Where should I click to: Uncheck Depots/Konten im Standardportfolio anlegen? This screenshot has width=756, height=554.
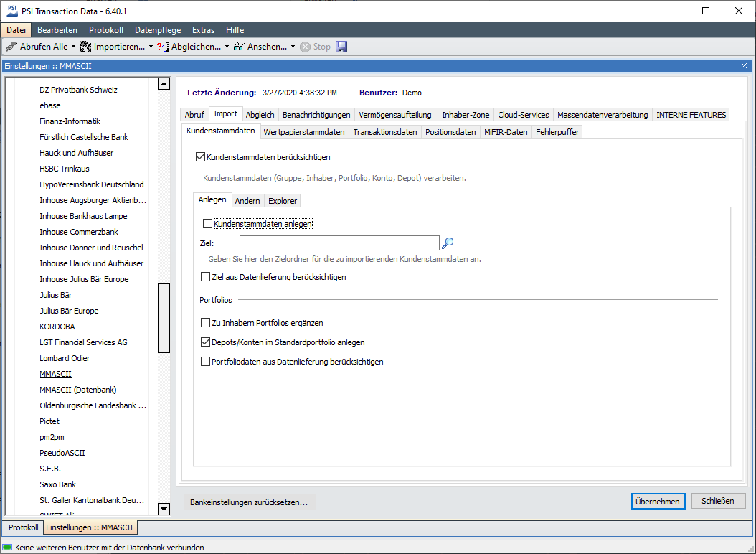pos(206,342)
